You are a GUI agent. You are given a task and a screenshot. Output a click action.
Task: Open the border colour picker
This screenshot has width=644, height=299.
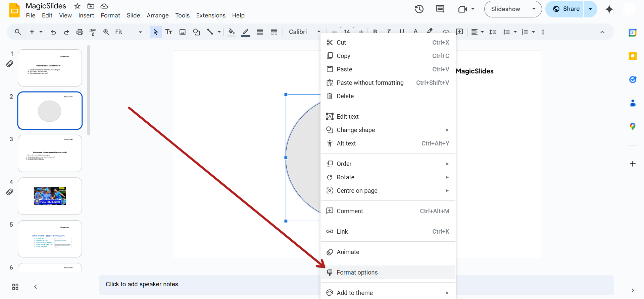pyautogui.click(x=246, y=32)
